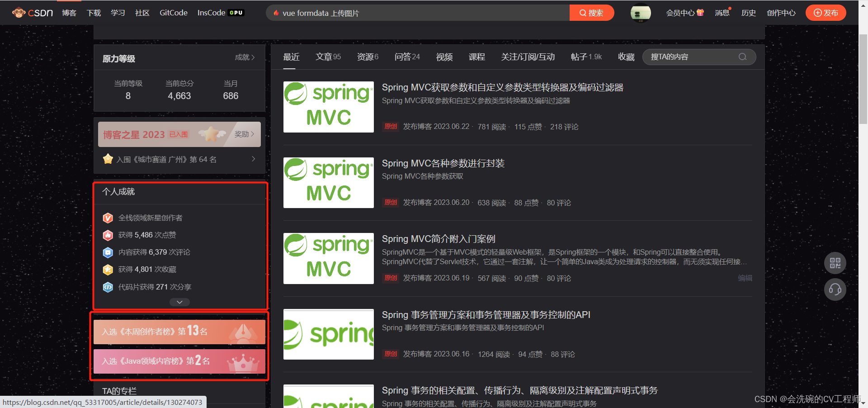Open the 帖子 1.9k tab
Screen dimensions: 868x408
pos(586,57)
